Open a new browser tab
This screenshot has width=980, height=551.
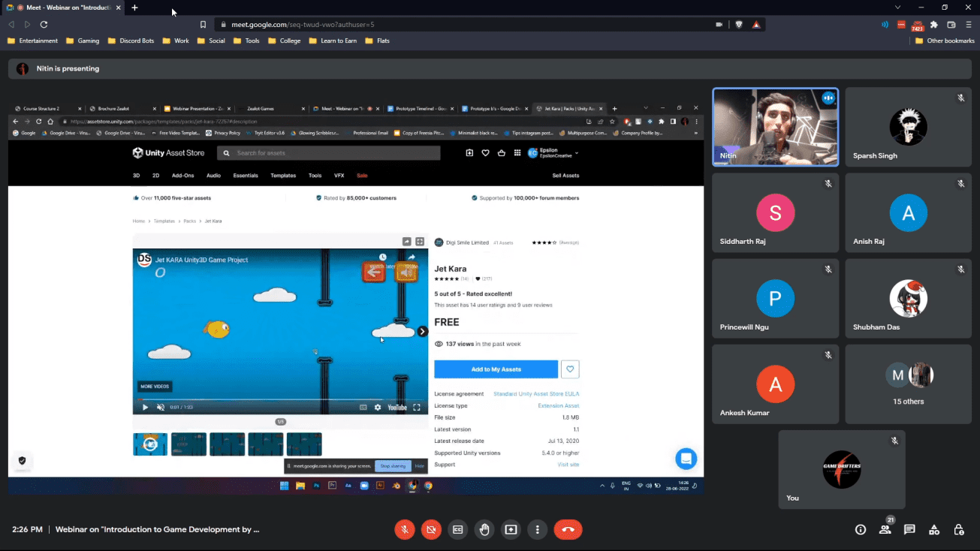(134, 8)
